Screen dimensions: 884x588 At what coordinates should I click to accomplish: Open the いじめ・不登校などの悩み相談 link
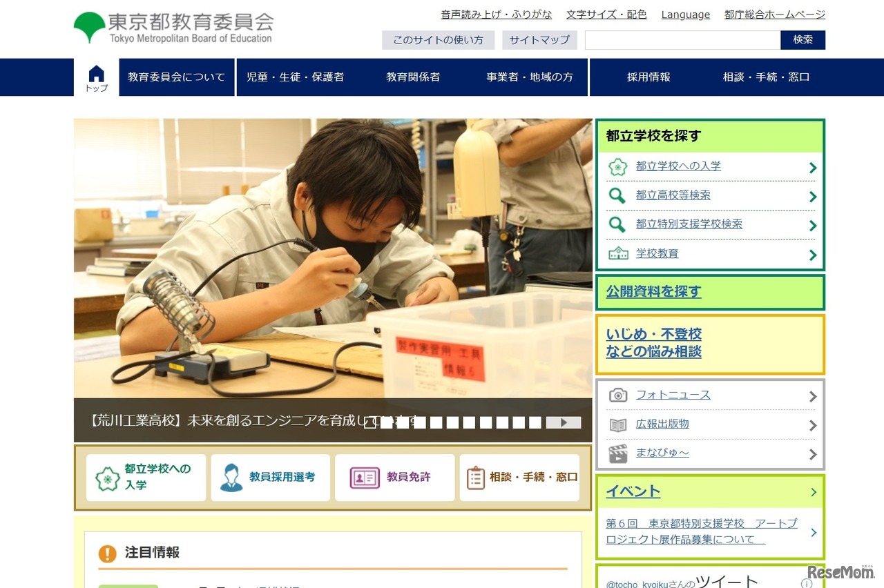[654, 343]
